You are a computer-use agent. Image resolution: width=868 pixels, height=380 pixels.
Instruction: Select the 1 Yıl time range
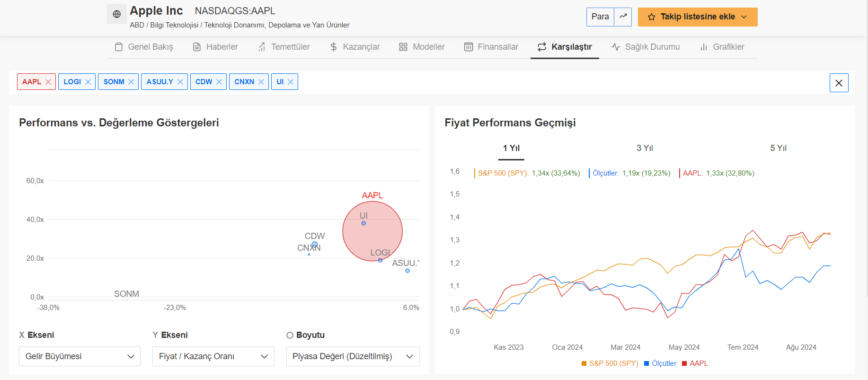point(511,148)
